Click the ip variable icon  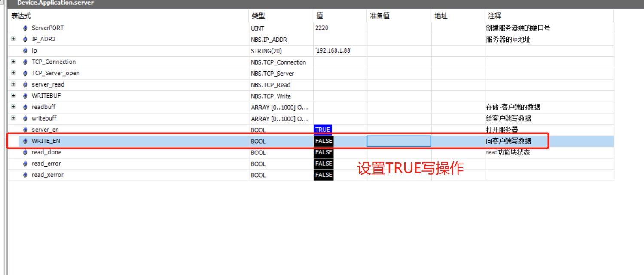[x=26, y=50]
